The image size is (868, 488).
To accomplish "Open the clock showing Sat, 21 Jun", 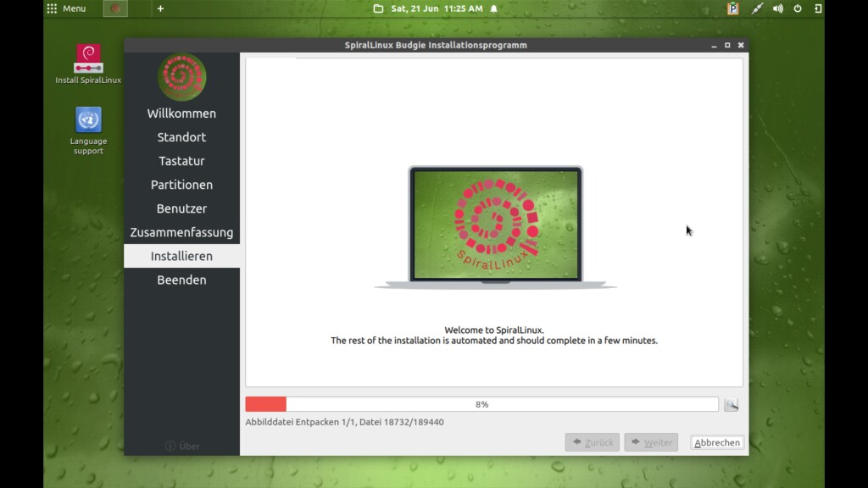I will pos(437,8).
